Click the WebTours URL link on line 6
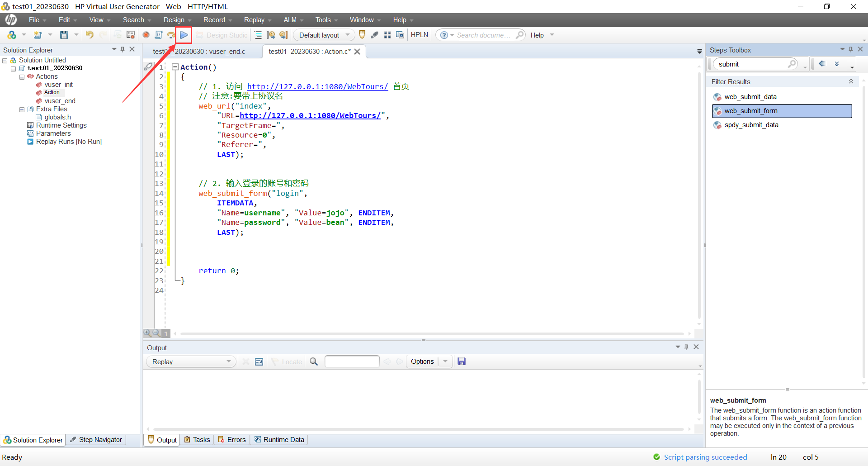 (310, 116)
